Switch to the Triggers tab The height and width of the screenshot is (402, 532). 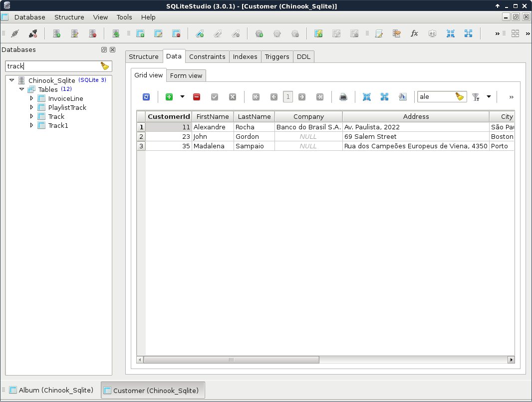click(277, 57)
